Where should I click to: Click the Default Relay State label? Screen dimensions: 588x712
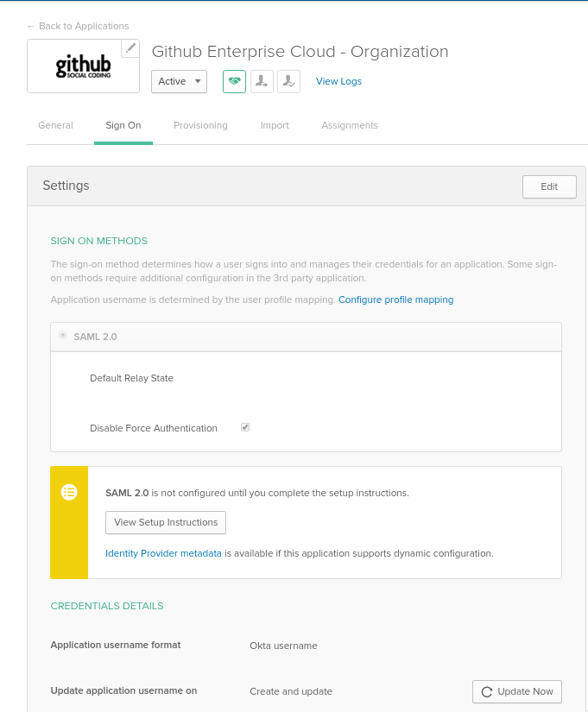[132, 378]
